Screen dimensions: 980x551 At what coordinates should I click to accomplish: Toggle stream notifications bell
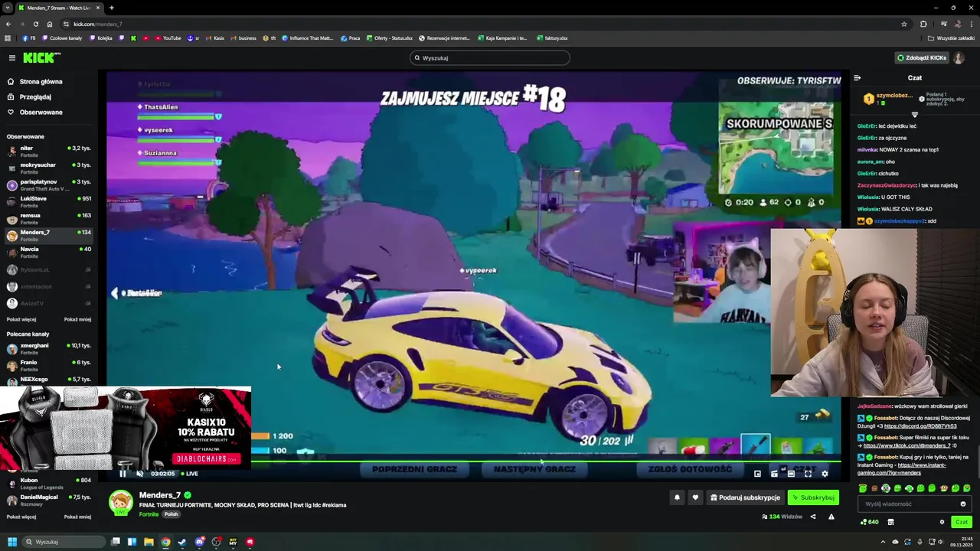[x=677, y=497]
